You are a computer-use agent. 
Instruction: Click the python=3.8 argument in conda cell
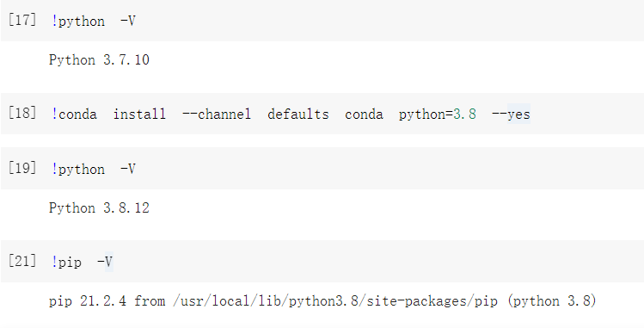[438, 114]
